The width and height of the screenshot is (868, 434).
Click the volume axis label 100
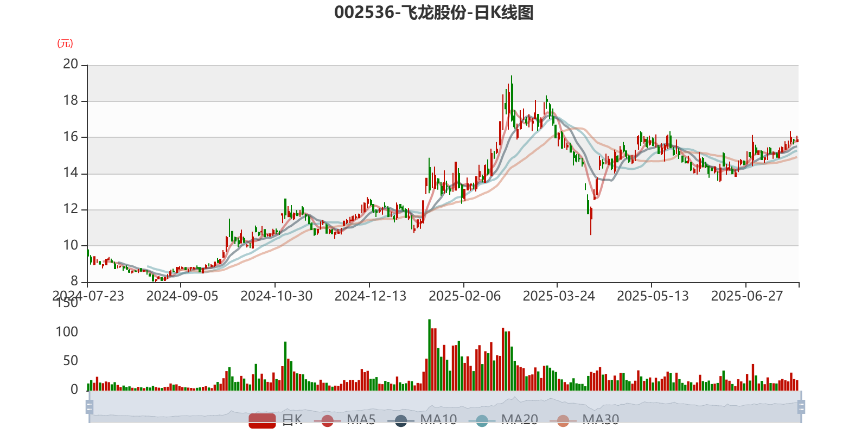(x=67, y=331)
